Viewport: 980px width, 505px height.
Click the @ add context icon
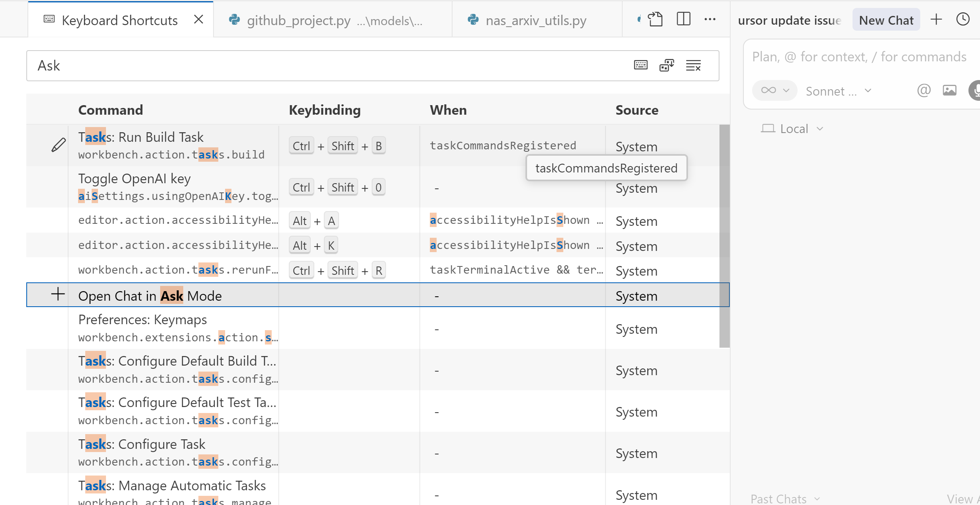(x=924, y=91)
